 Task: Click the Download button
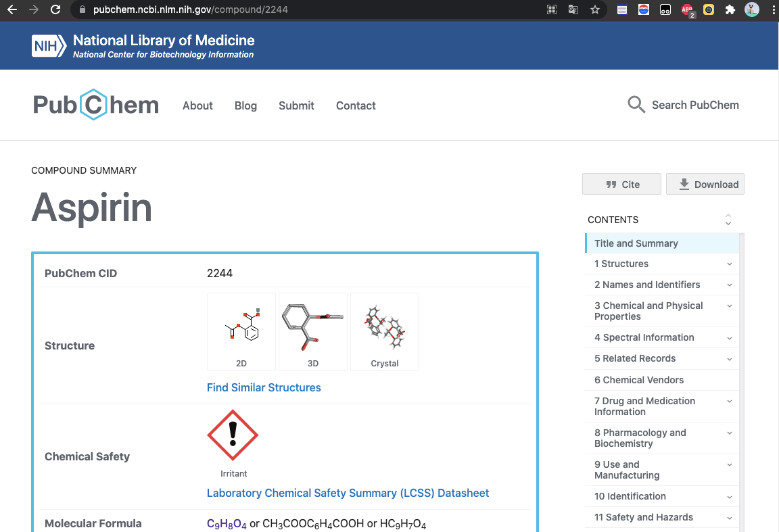(705, 184)
